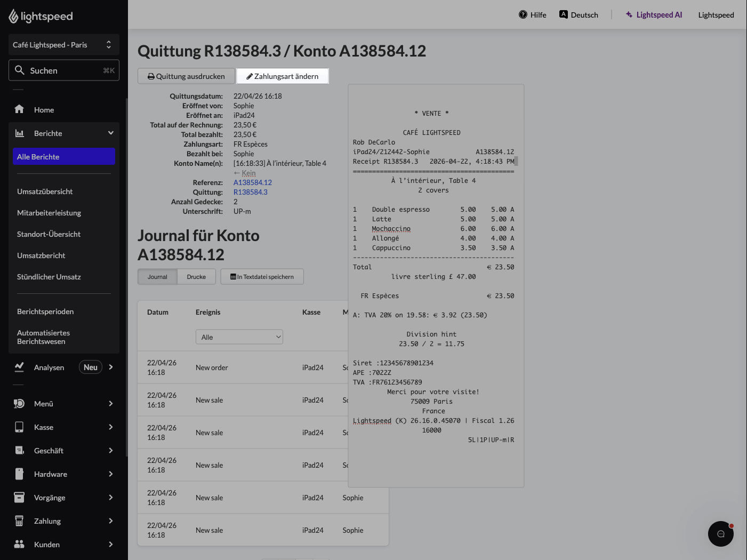Click the Vorgänge archive box icon
Screen dimensions: 747x560
coord(19,497)
